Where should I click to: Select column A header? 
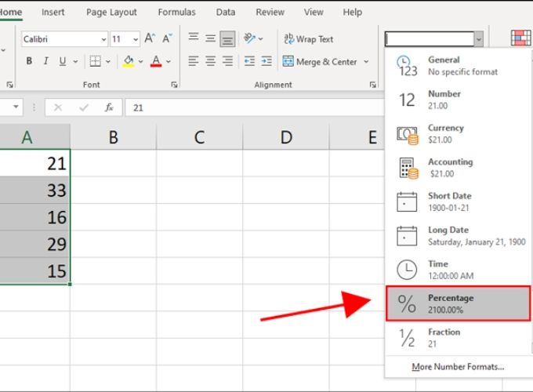pos(34,137)
